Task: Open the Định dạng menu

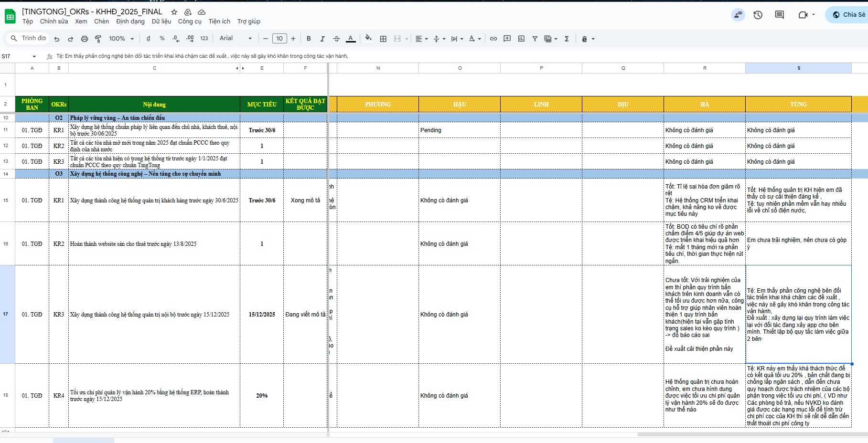Action: point(130,21)
